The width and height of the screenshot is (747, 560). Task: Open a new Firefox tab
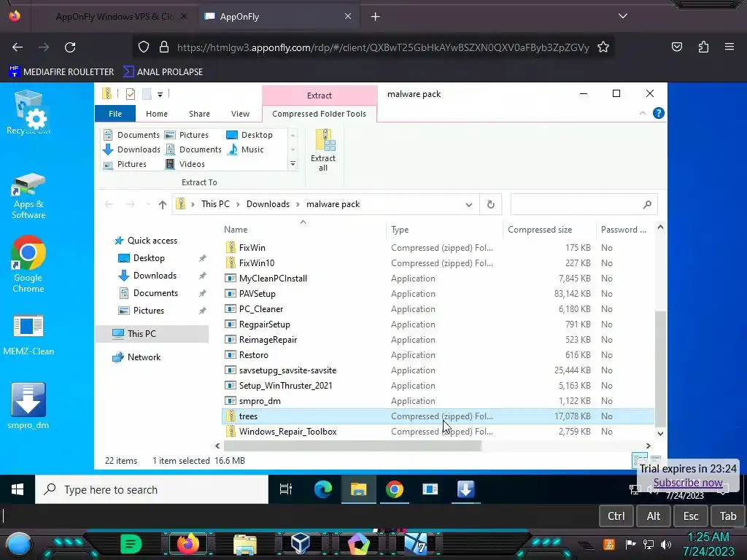coord(376,17)
